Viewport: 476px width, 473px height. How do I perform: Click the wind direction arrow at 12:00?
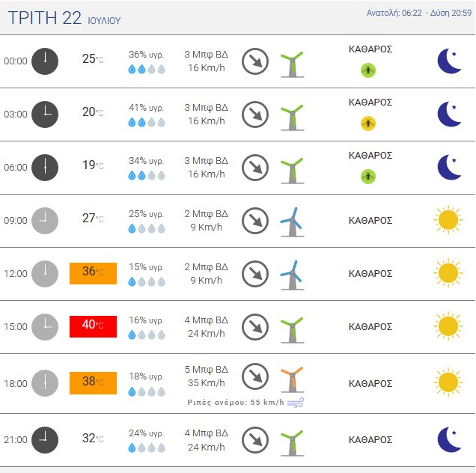tap(255, 273)
